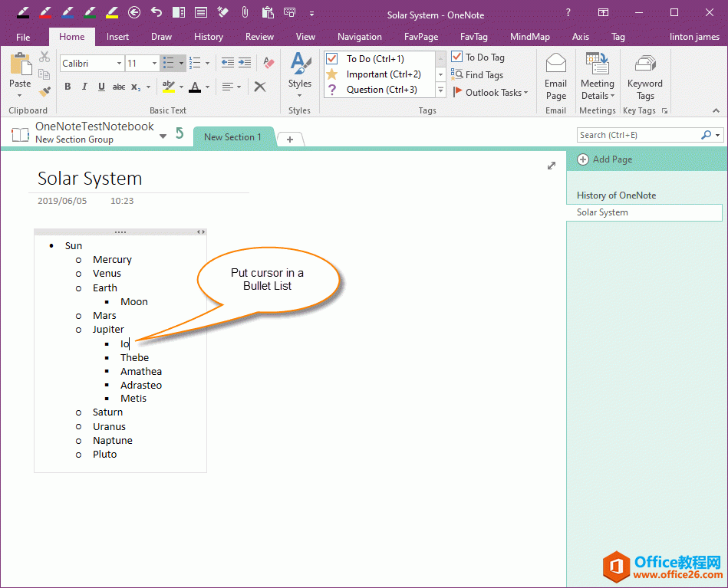This screenshot has width=728, height=588.
Task: Toggle bold formatting
Action: click(x=68, y=87)
